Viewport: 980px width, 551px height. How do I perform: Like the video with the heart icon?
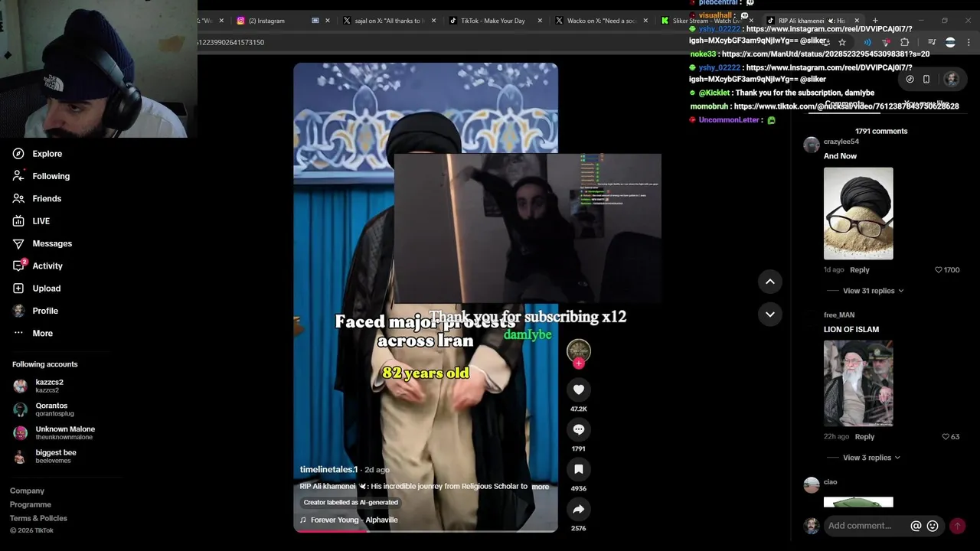point(579,390)
